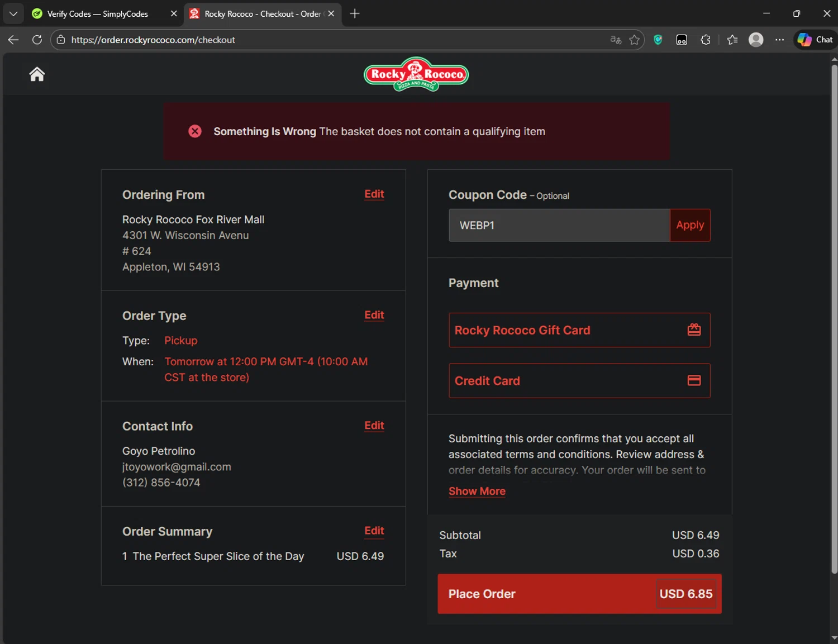Dismiss the red error X icon
The image size is (838, 644).
click(195, 131)
